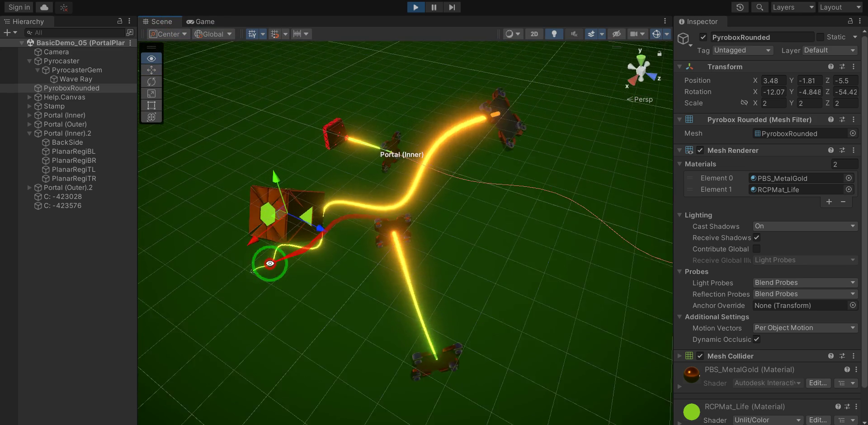Select the Transform tool in the Scene overlay
Image resolution: width=868 pixels, height=425 pixels.
(x=151, y=117)
